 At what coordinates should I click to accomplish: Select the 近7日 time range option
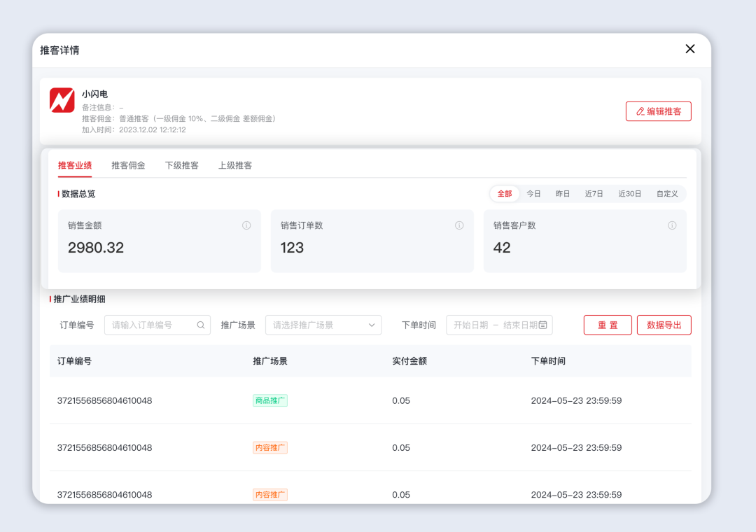594,194
